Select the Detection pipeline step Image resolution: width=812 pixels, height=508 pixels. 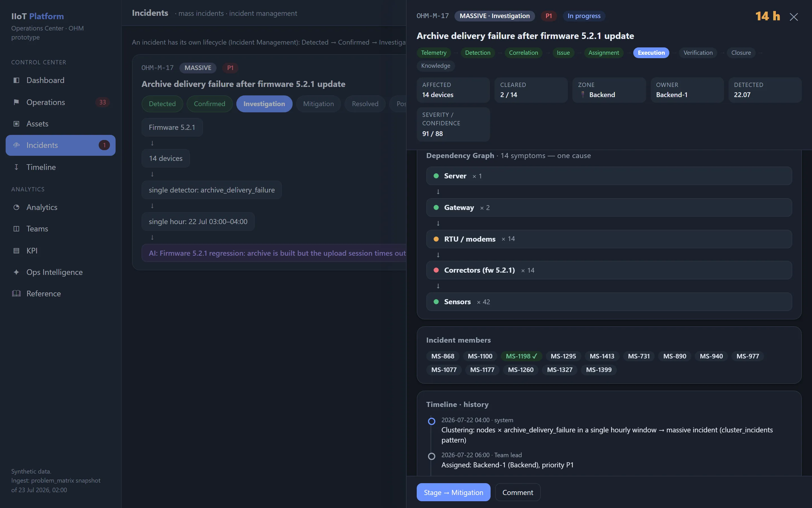pos(477,53)
